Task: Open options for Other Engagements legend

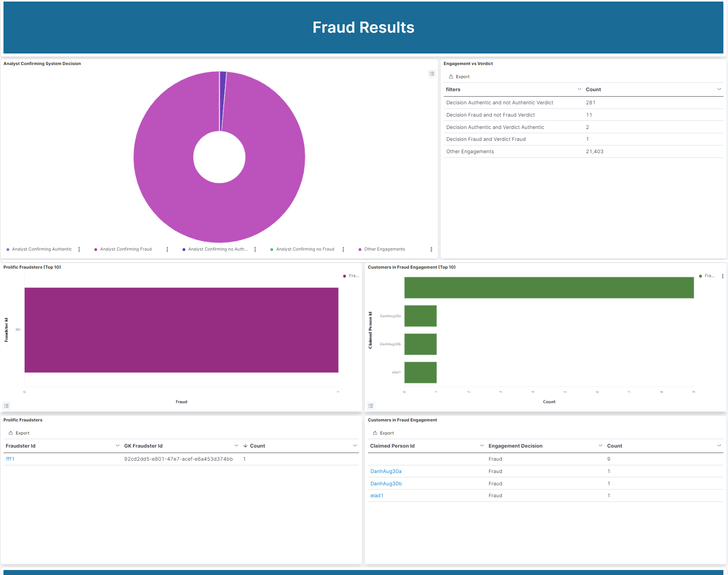Action: click(x=431, y=249)
